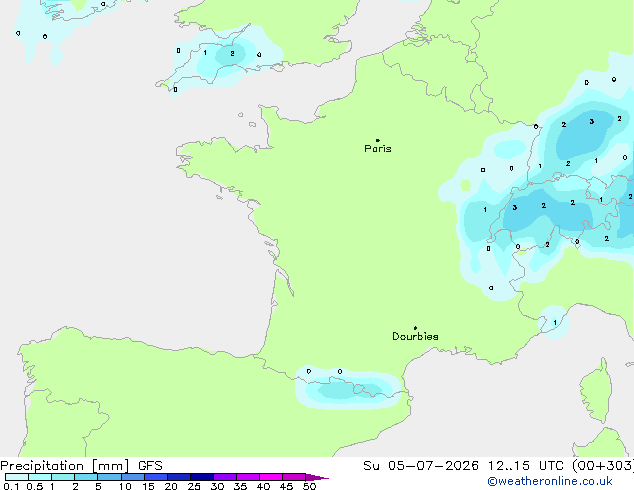The height and width of the screenshot is (490, 634).
Task: Click the legend label '35'
Action: pyautogui.click(x=240, y=486)
